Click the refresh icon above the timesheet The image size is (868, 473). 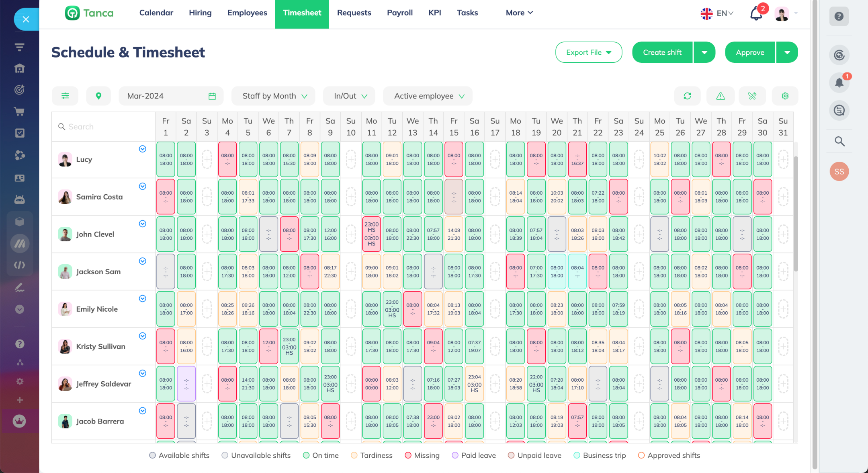coord(687,96)
